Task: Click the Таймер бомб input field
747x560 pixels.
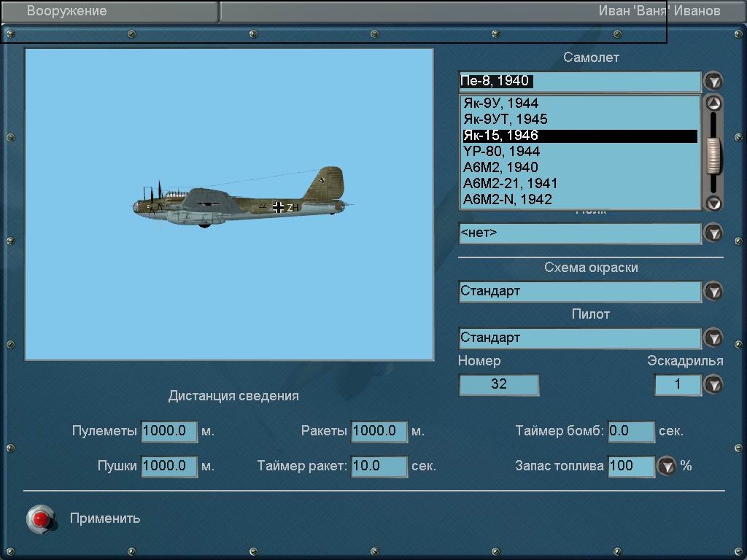Action: tap(631, 431)
